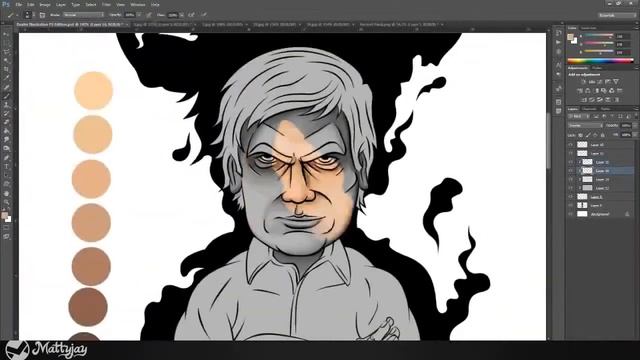Select the Crop tool
The height and width of the screenshot is (360, 640).
tap(7, 69)
